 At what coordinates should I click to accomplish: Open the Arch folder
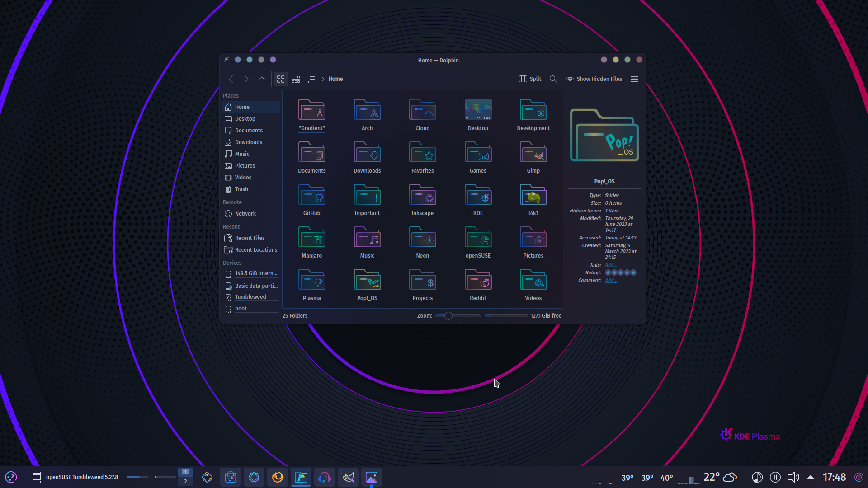[x=367, y=115]
